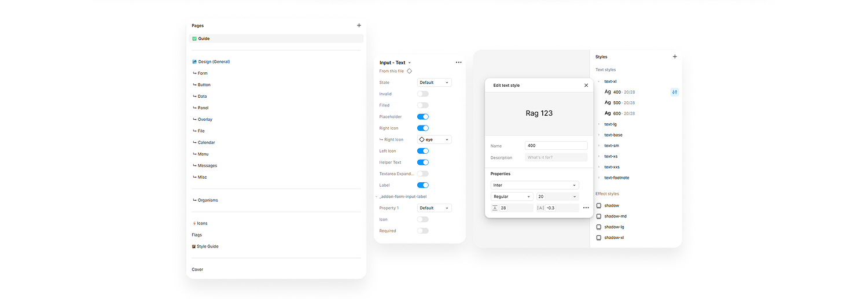
Task: Click the plus icon to add a style
Action: click(x=675, y=57)
